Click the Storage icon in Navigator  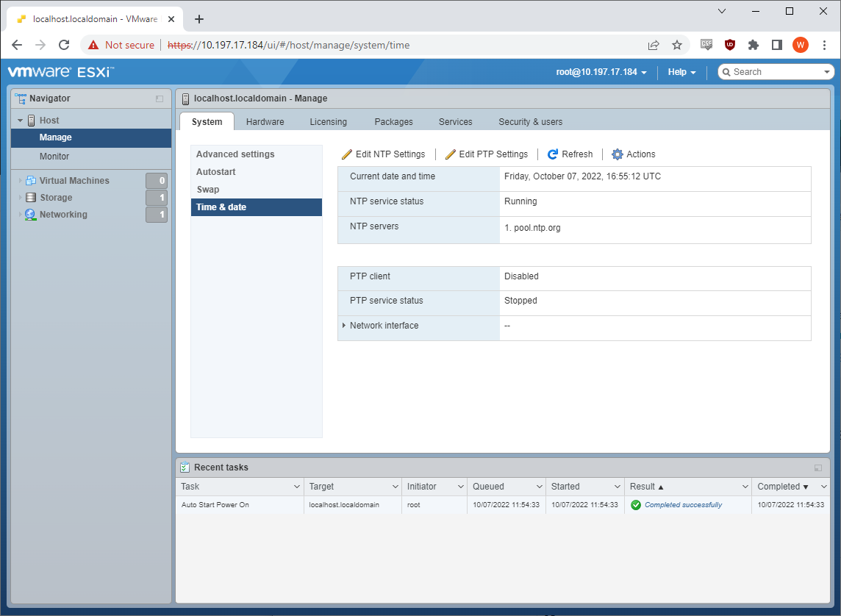pyautogui.click(x=31, y=198)
